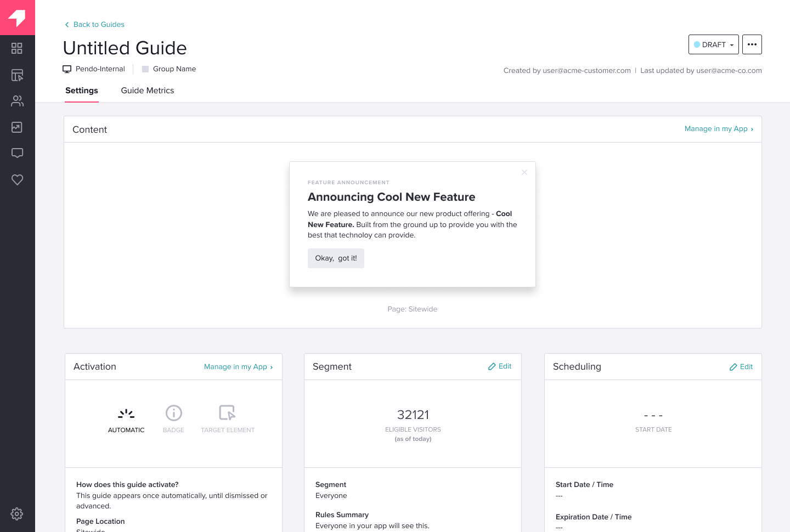Select Automatic activation mode
790x532 pixels.
[126, 418]
